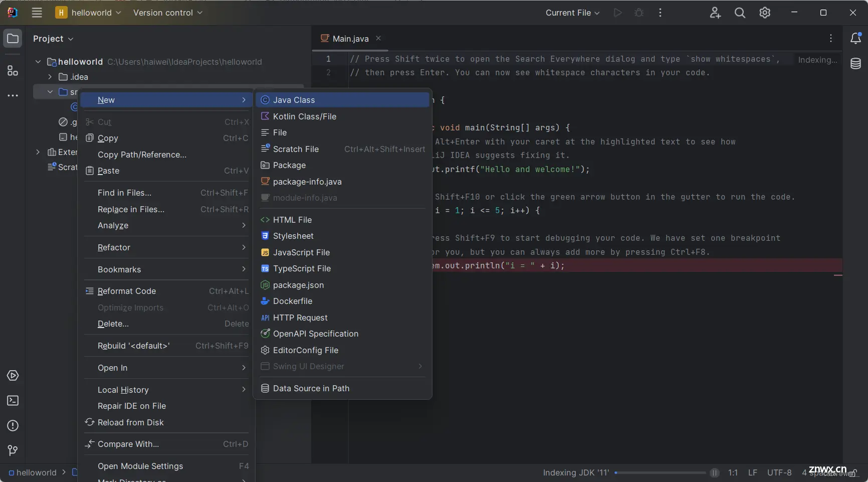Image resolution: width=868 pixels, height=482 pixels.
Task: Create a new Kotlin Class/File
Action: 343,116
